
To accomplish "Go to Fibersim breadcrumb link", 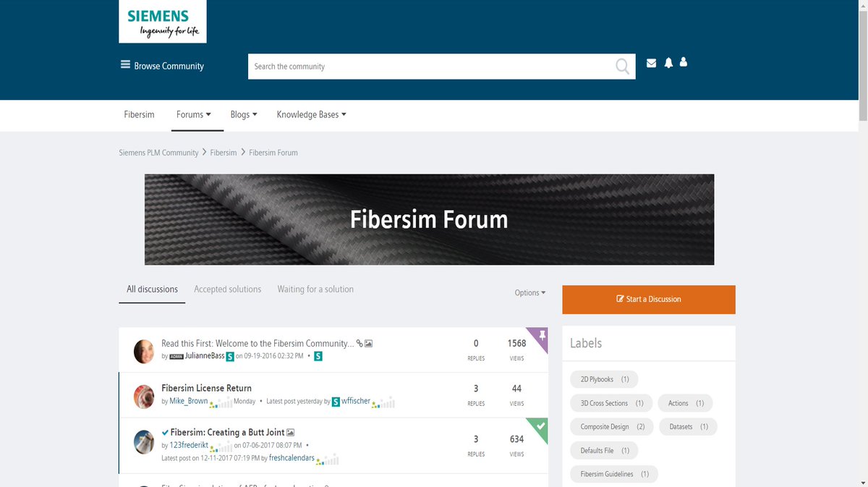I will [224, 153].
